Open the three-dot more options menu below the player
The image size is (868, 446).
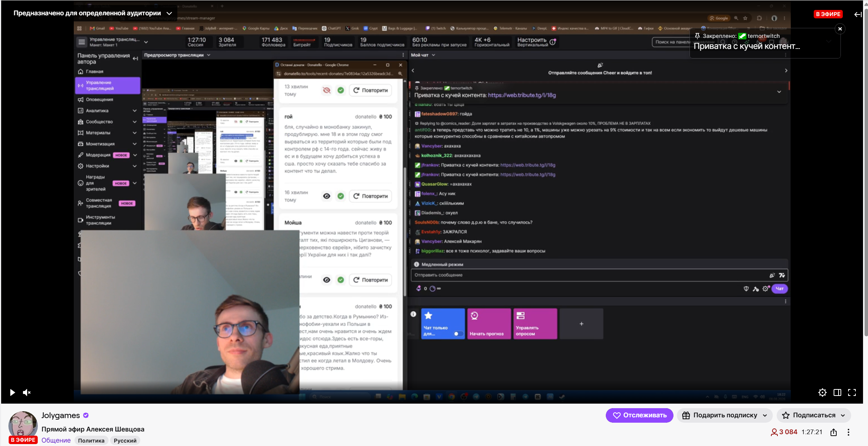tap(849, 432)
